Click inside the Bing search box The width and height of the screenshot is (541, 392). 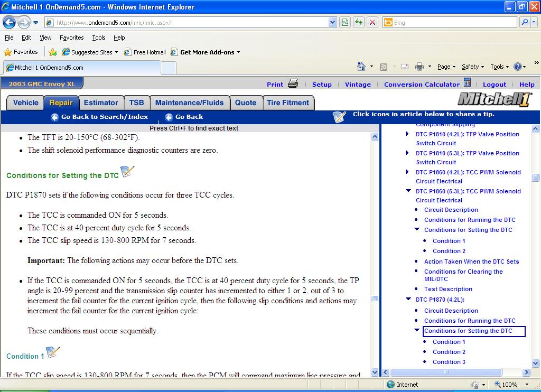pos(454,23)
